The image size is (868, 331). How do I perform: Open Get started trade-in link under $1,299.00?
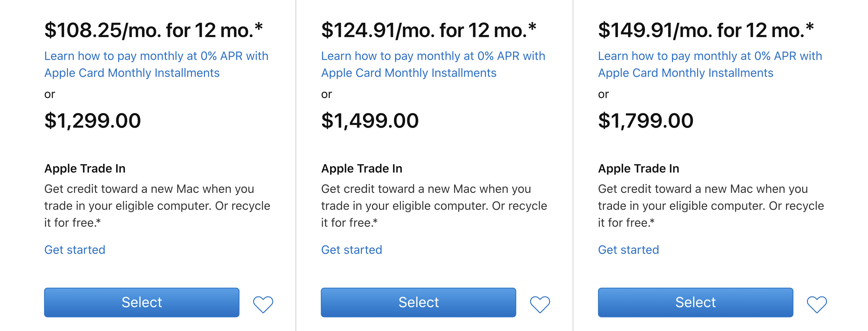pos(75,250)
